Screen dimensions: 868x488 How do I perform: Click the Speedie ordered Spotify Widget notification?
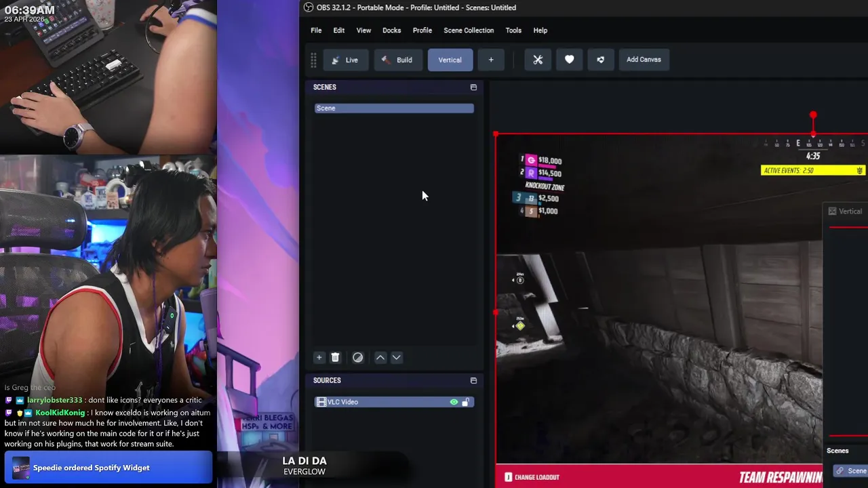tap(108, 468)
